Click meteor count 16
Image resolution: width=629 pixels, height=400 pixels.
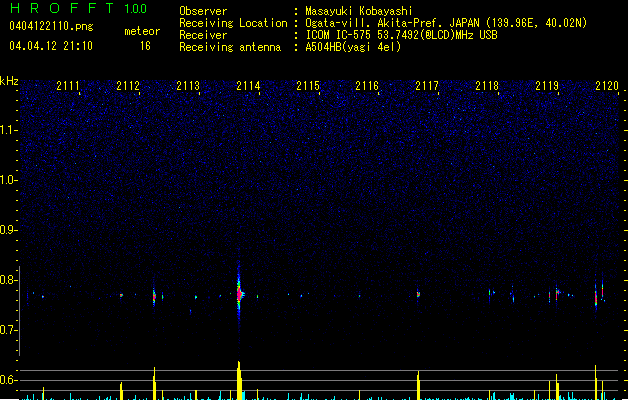145,46
